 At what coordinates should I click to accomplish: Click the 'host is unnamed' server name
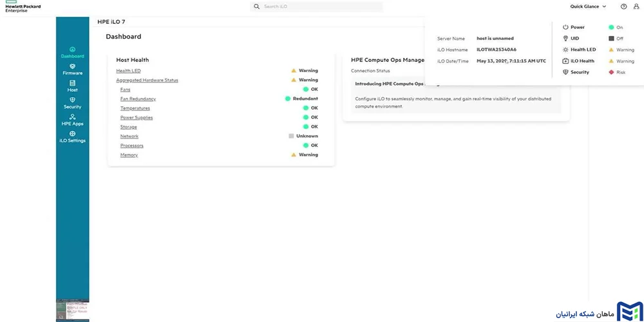(x=495, y=38)
